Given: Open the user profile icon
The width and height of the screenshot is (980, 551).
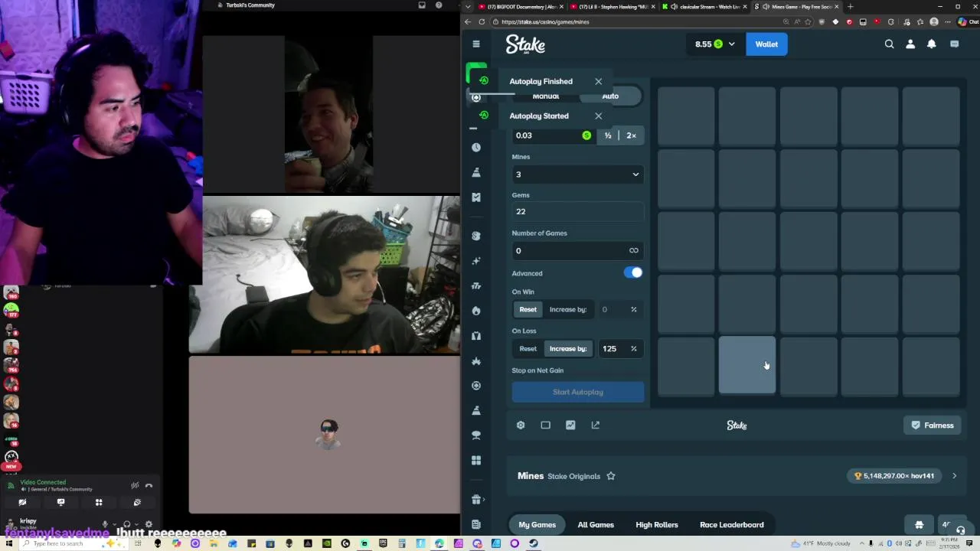Looking at the screenshot, I should tap(910, 44).
